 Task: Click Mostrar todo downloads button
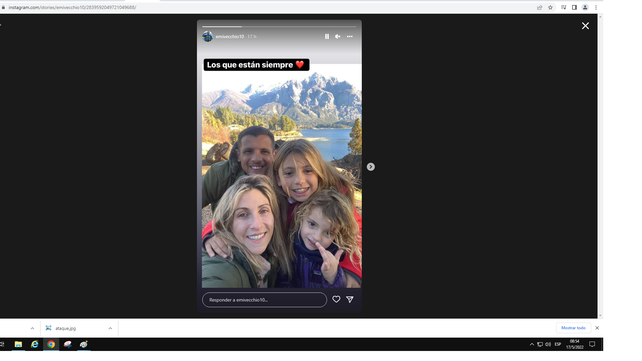(573, 328)
